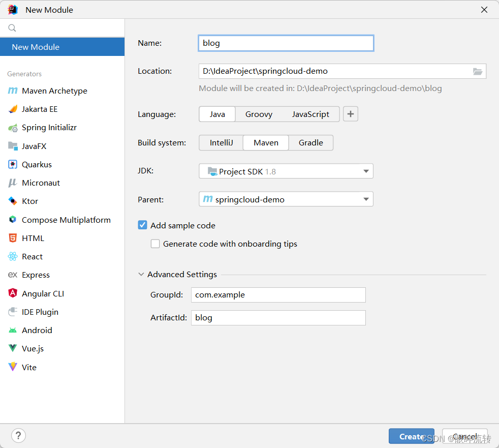Open help with question mark button

[x=18, y=435]
